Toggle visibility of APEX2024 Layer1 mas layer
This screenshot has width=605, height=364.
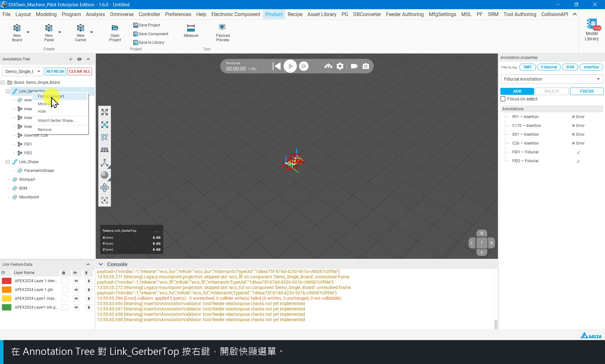[x=76, y=299]
